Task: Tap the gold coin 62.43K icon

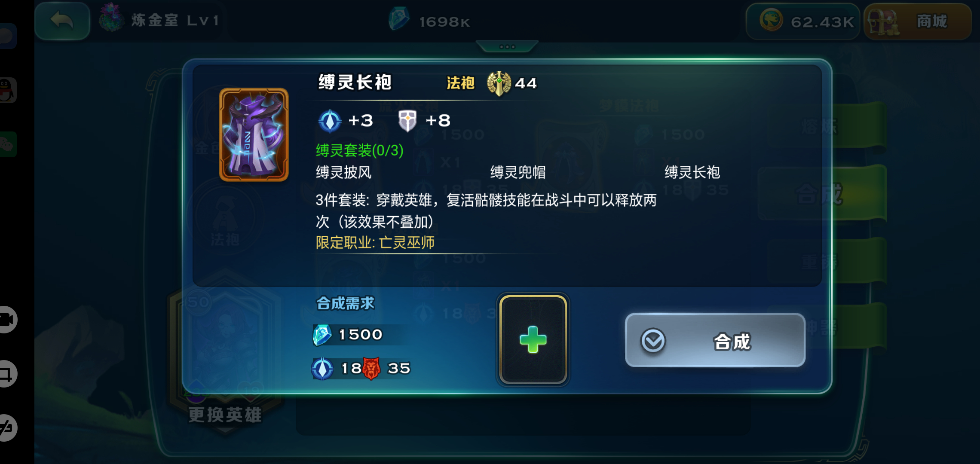Action: (771, 21)
